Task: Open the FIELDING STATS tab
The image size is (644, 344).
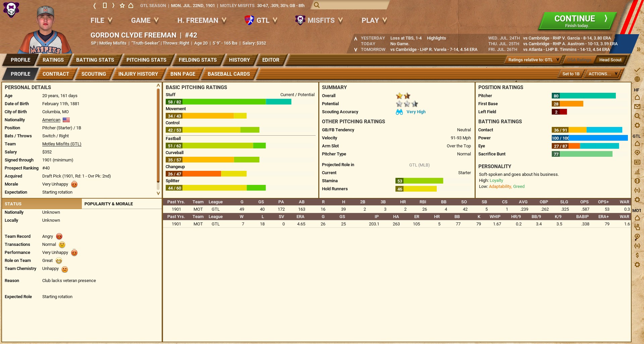Action: coord(198,60)
